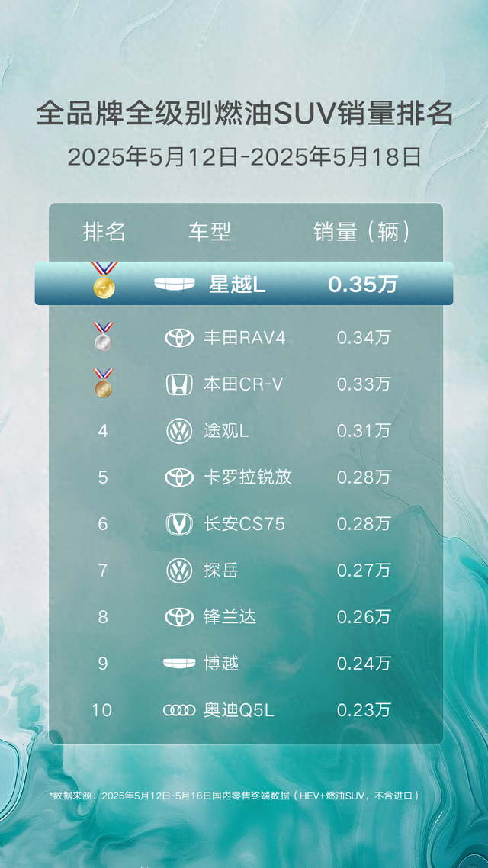
Task: Click the 奥迪Q5L model name
Action: point(239,709)
